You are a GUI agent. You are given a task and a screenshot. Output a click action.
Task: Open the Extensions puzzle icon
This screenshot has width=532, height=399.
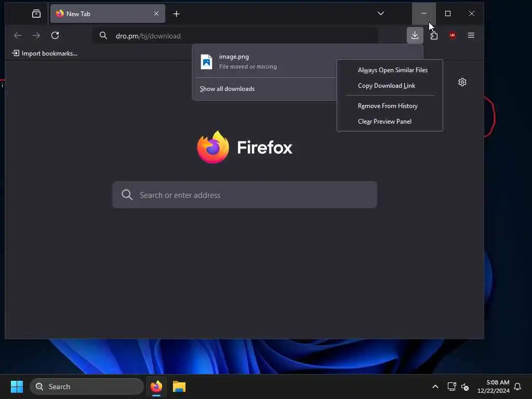(x=434, y=35)
